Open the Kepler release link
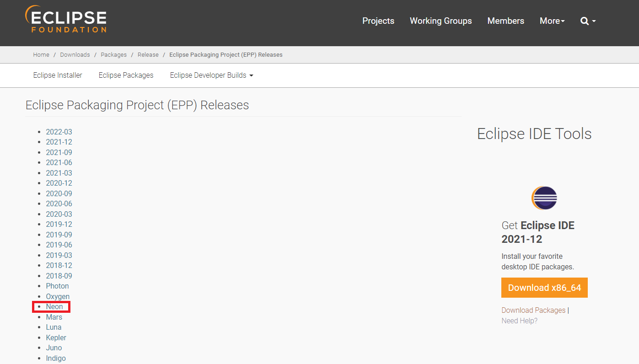 pyautogui.click(x=56, y=337)
